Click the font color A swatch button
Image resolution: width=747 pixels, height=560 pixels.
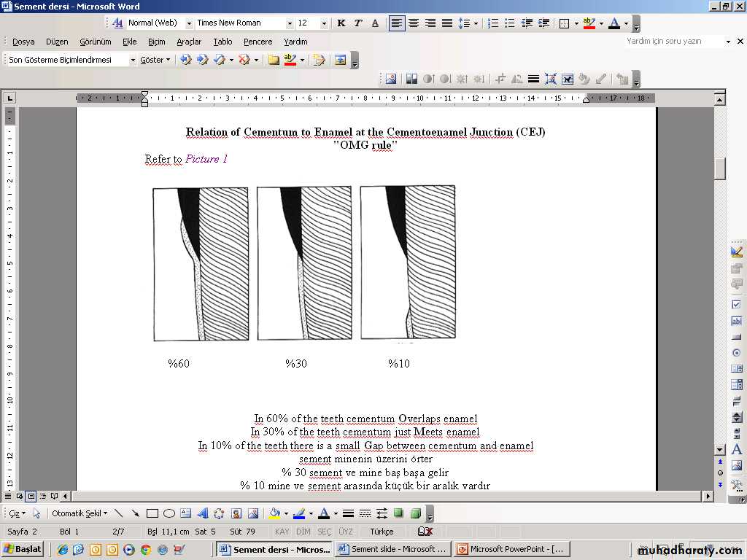614,23
